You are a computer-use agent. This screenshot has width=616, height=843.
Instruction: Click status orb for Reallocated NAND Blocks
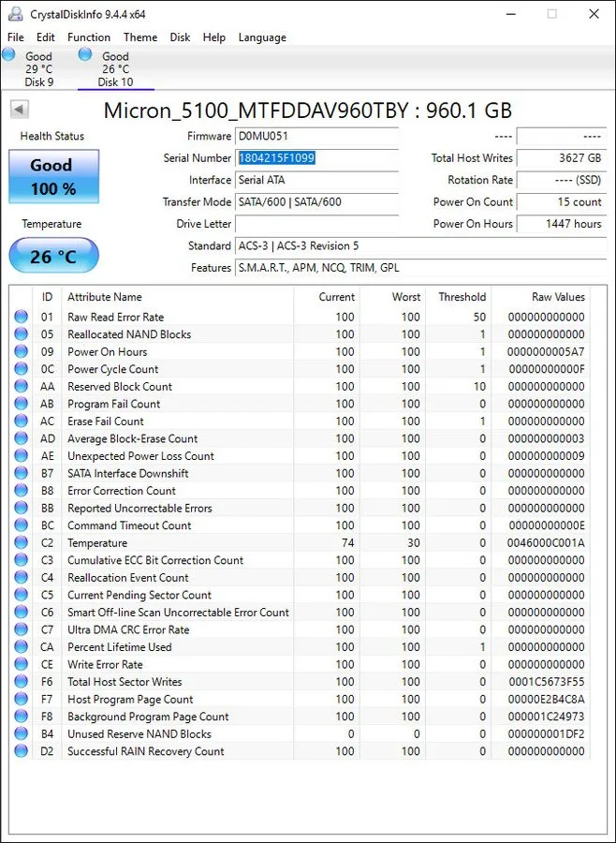[x=21, y=333]
